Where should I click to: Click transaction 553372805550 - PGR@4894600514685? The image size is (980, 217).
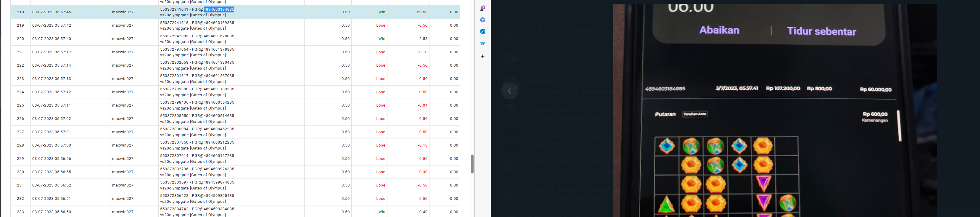[x=197, y=116]
